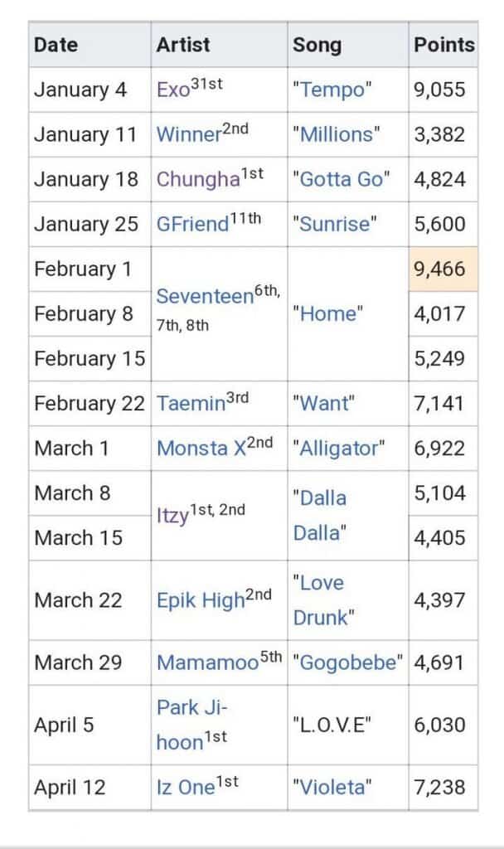Click the highlighted 9,466 points cell
The image size is (504, 849).
[443, 269]
